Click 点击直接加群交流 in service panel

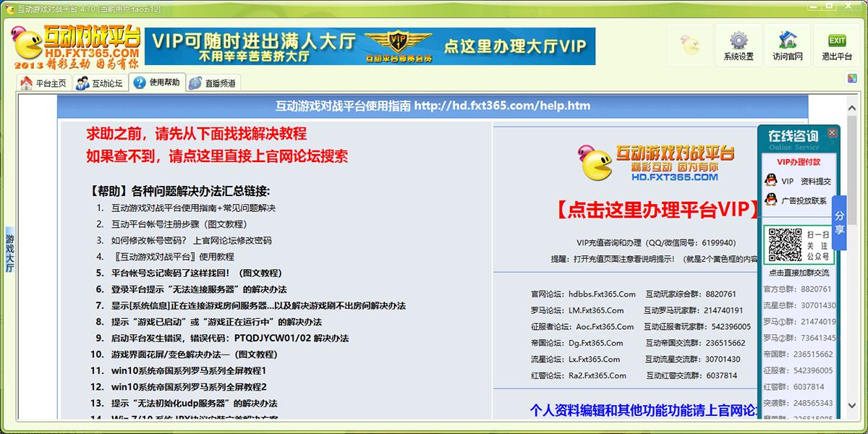click(x=799, y=273)
